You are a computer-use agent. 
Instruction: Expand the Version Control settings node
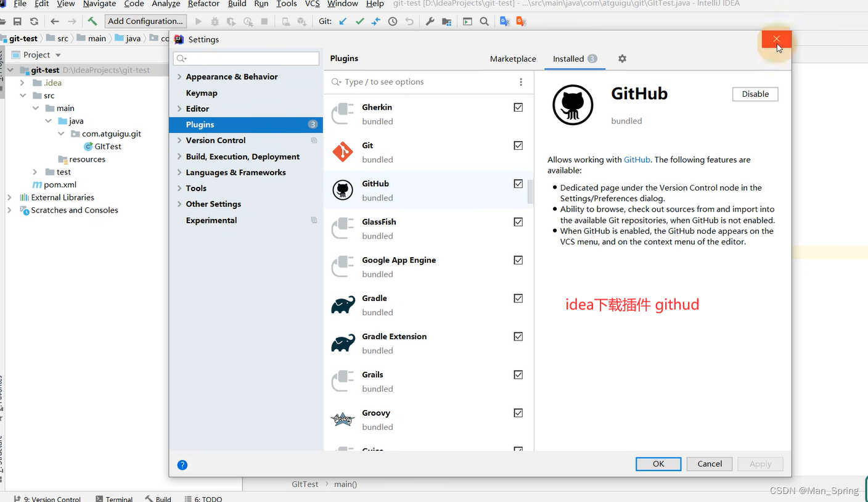click(179, 141)
